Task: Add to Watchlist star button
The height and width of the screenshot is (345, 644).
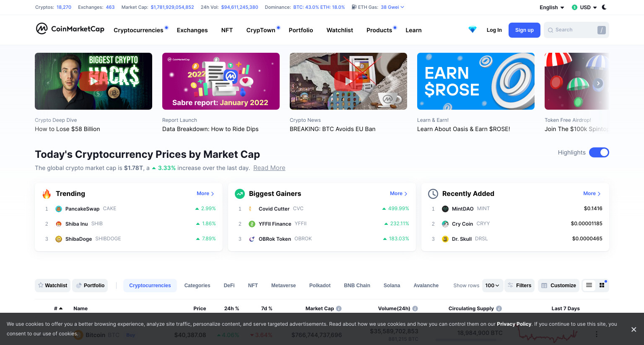Action: [x=53, y=286]
